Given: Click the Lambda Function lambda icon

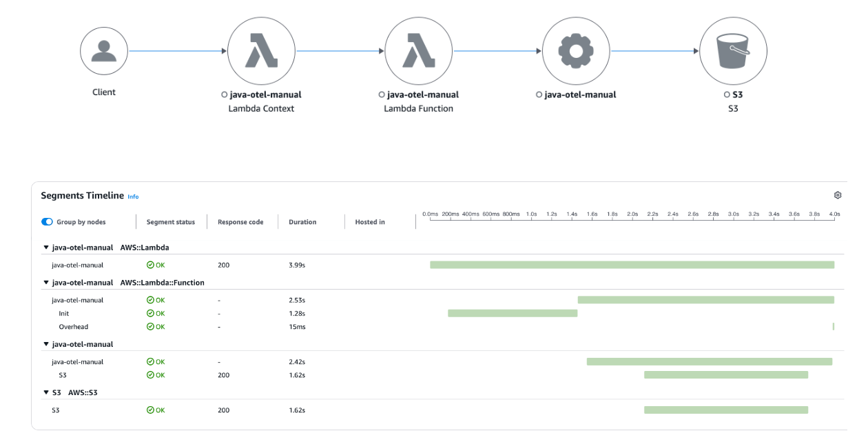Looking at the screenshot, I should [418, 50].
